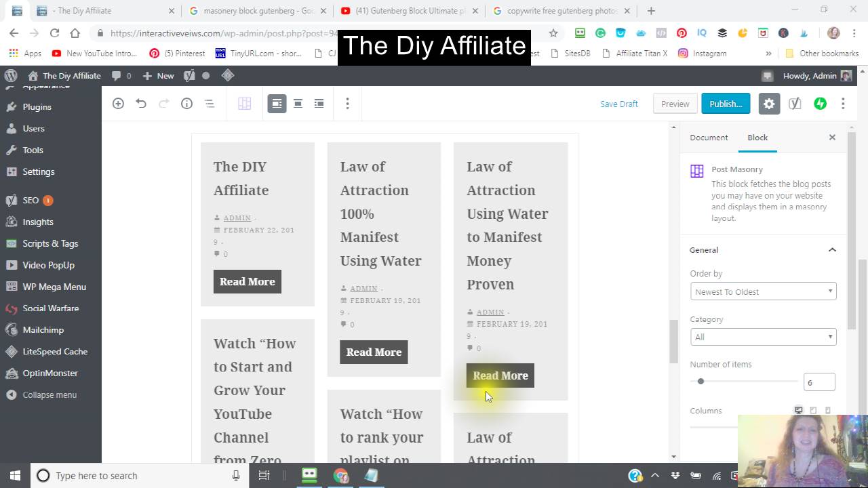The width and height of the screenshot is (868, 488).
Task: Collapse the General settings section
Action: click(x=764, y=250)
